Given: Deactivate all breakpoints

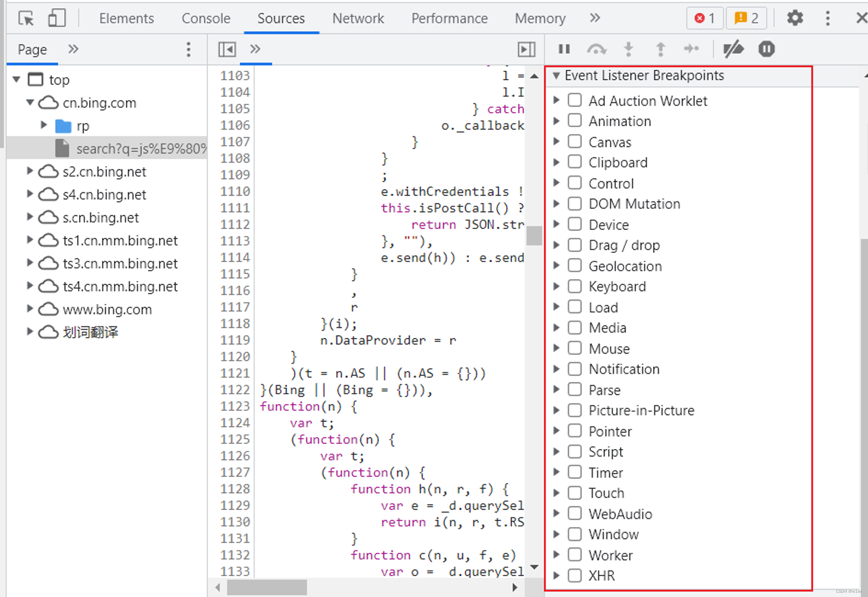Looking at the screenshot, I should click(x=733, y=49).
